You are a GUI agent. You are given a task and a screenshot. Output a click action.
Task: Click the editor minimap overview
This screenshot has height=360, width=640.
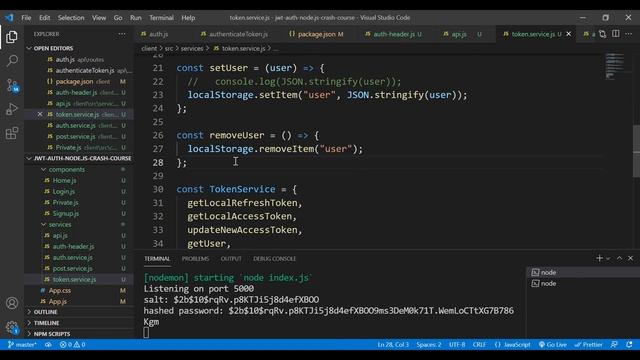click(x=615, y=66)
